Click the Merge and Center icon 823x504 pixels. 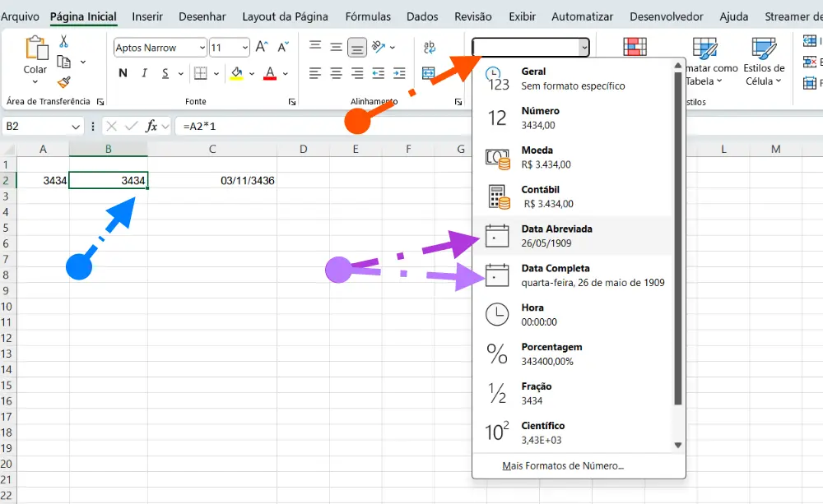coord(429,73)
